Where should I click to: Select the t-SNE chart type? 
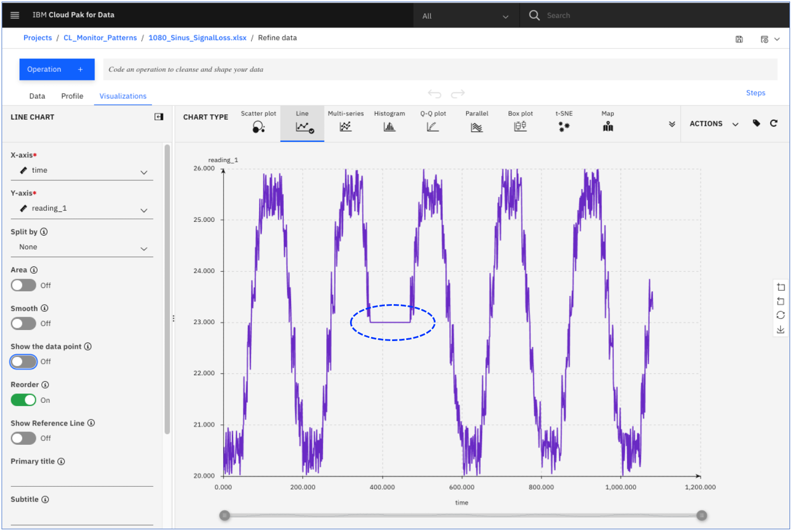point(564,122)
